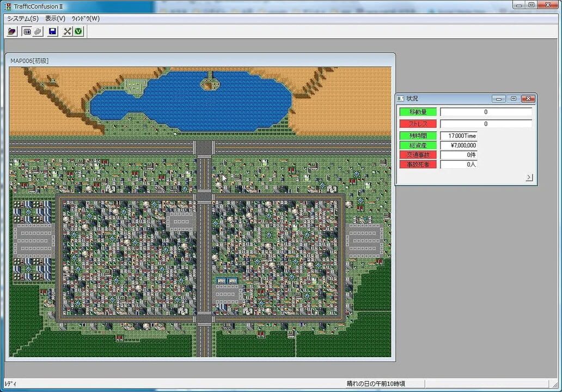The height and width of the screenshot is (392, 562).
Task: Select the crossed tools construction icon
Action: [x=68, y=31]
